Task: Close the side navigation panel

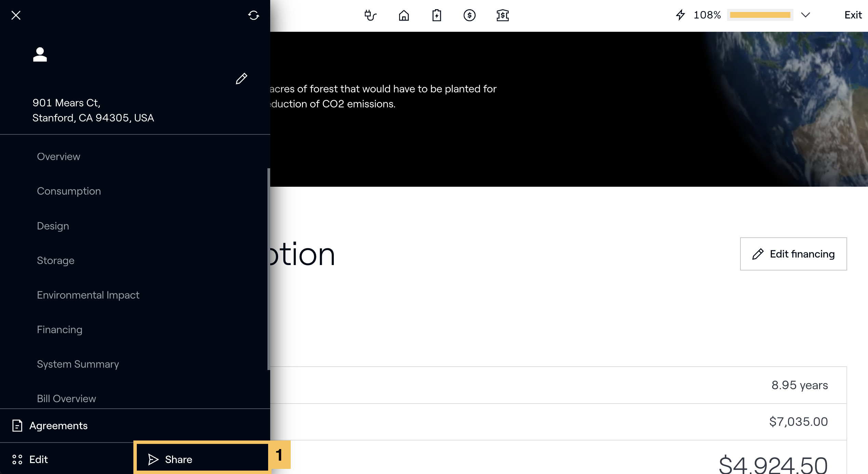Action: point(16,15)
